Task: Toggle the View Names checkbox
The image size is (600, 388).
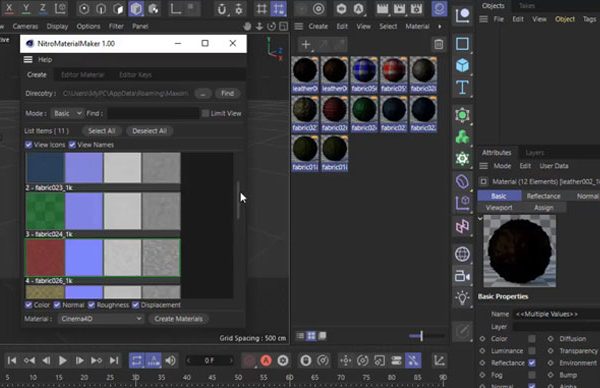Action: coord(72,145)
